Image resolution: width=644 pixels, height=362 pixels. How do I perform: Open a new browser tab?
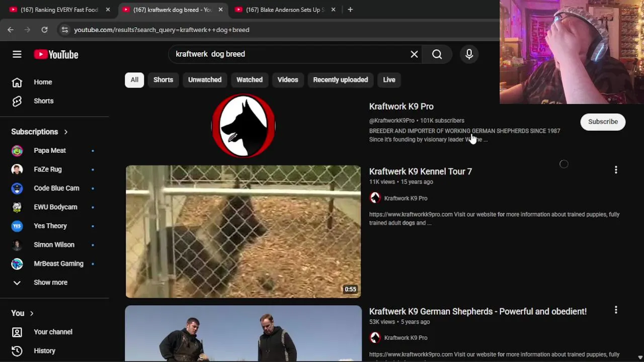(x=350, y=10)
